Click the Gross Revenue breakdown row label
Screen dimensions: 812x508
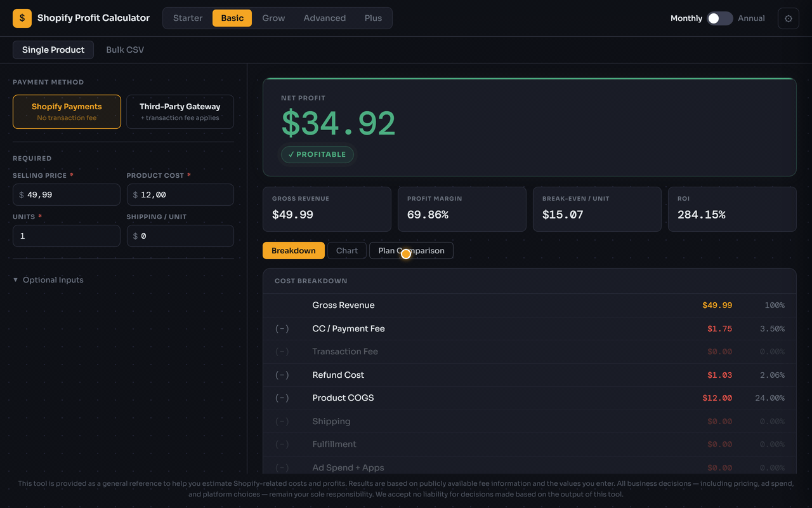[x=343, y=305]
